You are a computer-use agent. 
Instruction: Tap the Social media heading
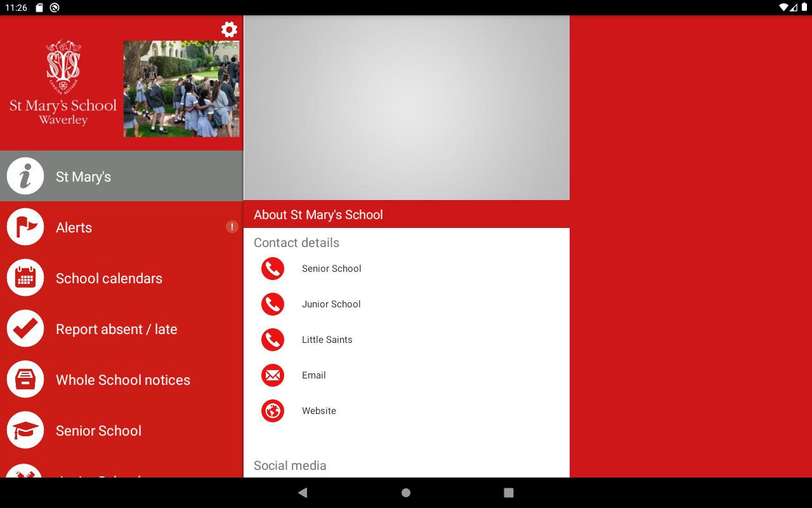pos(290,465)
